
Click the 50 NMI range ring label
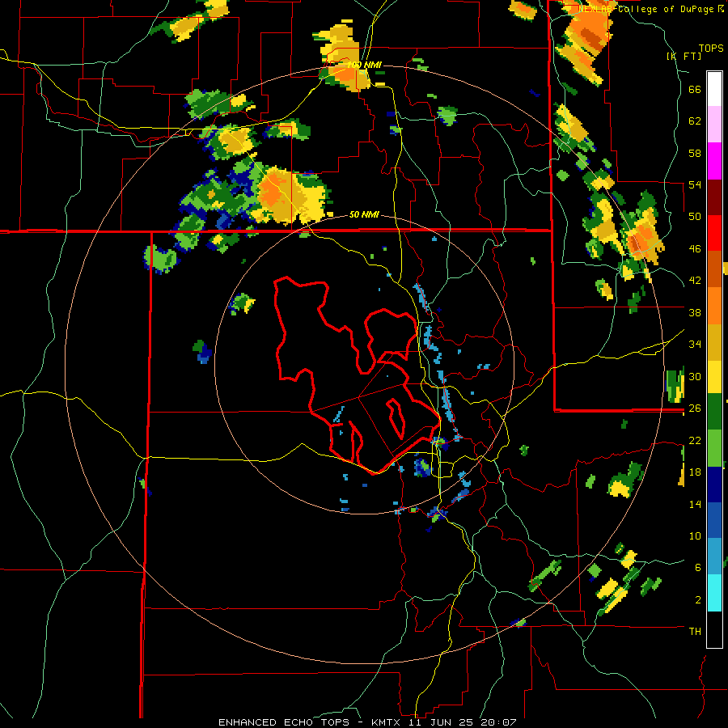point(364,214)
